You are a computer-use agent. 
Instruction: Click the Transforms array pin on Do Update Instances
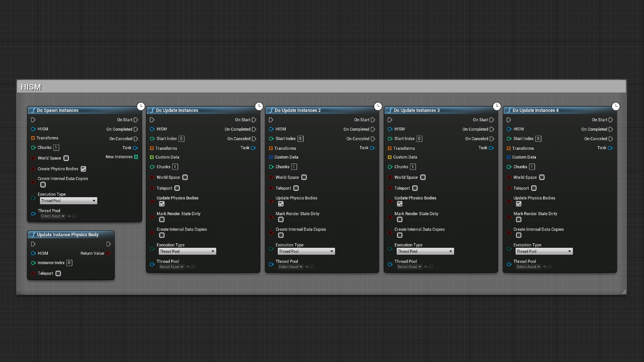click(152, 148)
